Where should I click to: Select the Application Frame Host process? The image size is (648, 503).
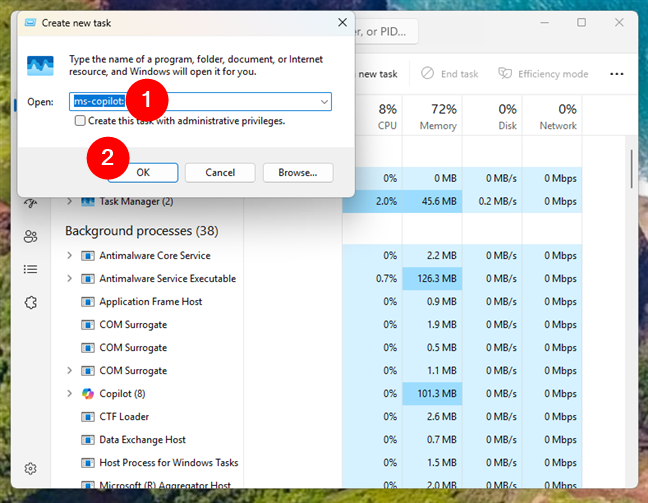pyautogui.click(x=150, y=302)
